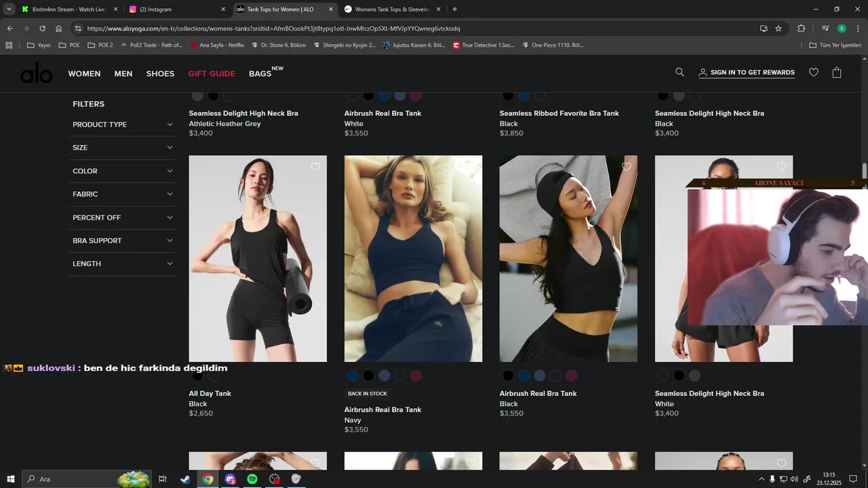Click the Windows search box Ara
Viewport: 868px width, 488px height.
(x=87, y=479)
